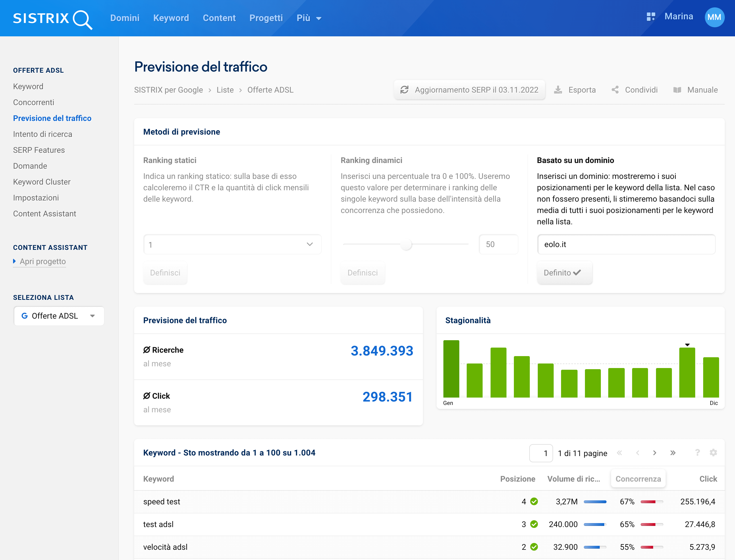Click the marker above the November bar
The image size is (735, 560).
[x=687, y=345]
